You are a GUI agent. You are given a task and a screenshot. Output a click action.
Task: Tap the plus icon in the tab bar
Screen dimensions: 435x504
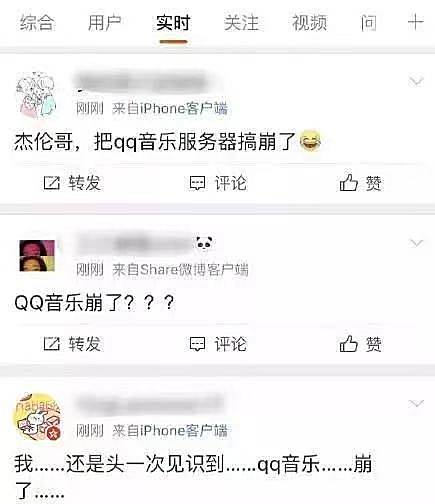[x=416, y=23]
